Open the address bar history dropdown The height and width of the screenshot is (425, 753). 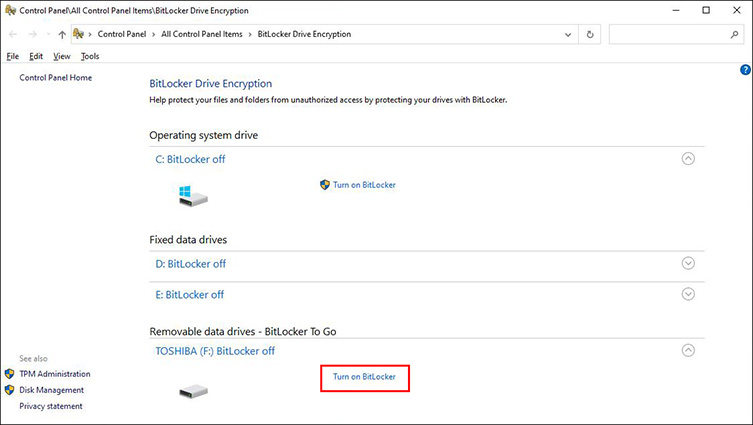tap(568, 35)
